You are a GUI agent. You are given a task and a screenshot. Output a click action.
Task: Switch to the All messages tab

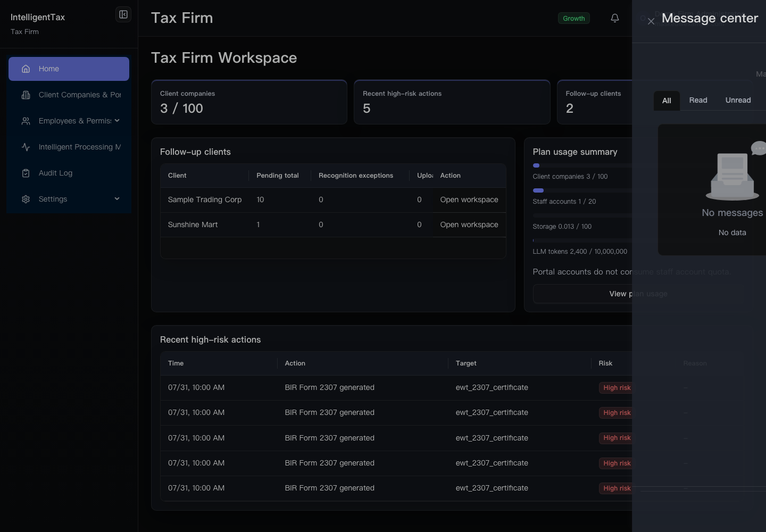coord(667,101)
